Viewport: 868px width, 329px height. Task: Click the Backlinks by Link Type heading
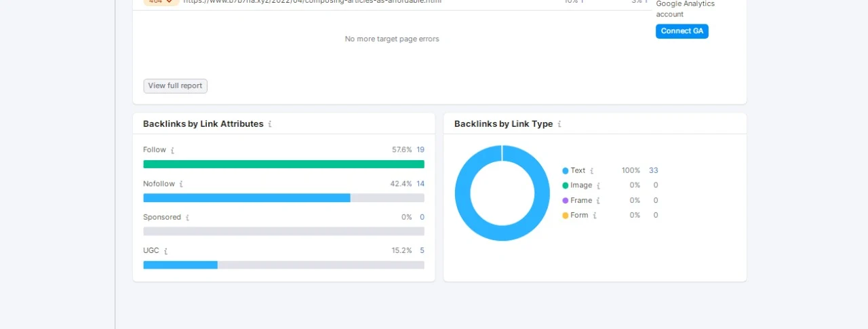pyautogui.click(x=503, y=124)
